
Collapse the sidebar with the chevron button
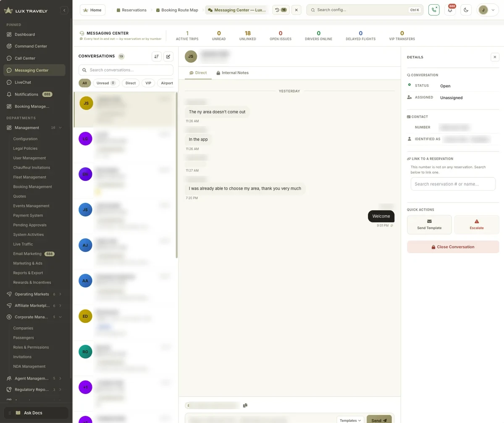(64, 11)
